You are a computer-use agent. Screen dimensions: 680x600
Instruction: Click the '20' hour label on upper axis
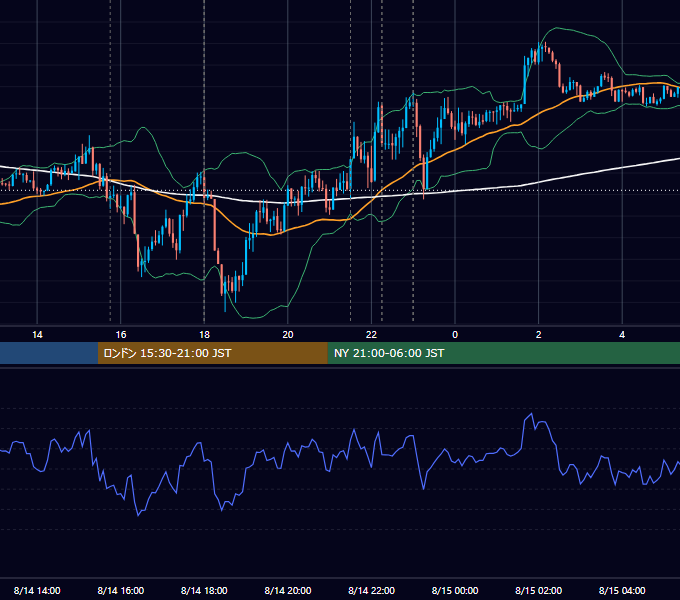point(288,335)
